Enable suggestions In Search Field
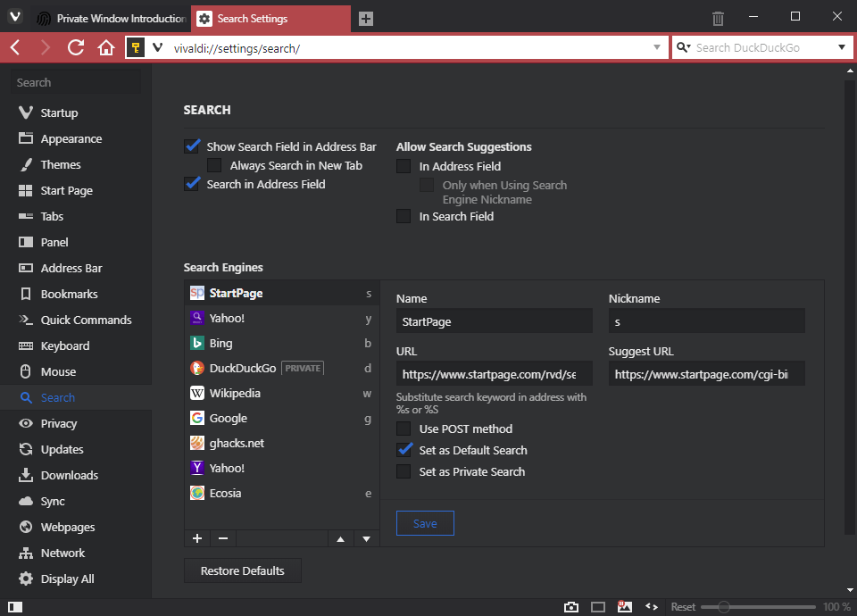The width and height of the screenshot is (857, 616). pos(404,216)
